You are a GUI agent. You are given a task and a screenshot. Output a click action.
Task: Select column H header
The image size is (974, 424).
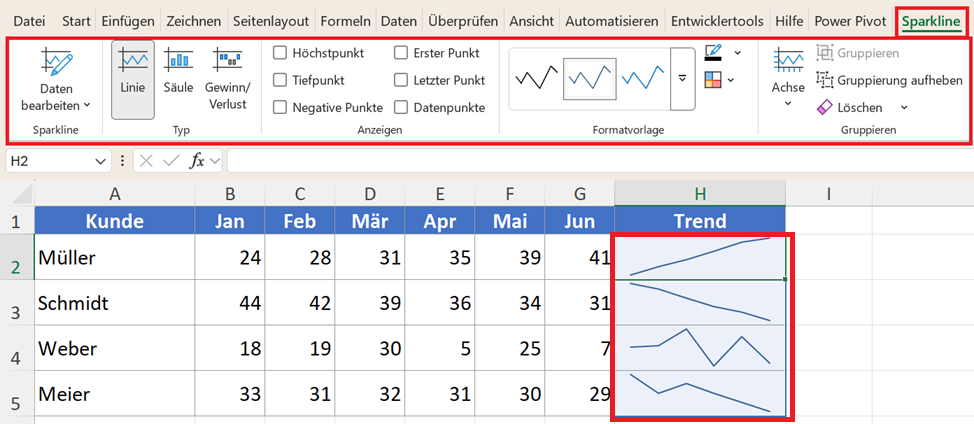(x=700, y=194)
